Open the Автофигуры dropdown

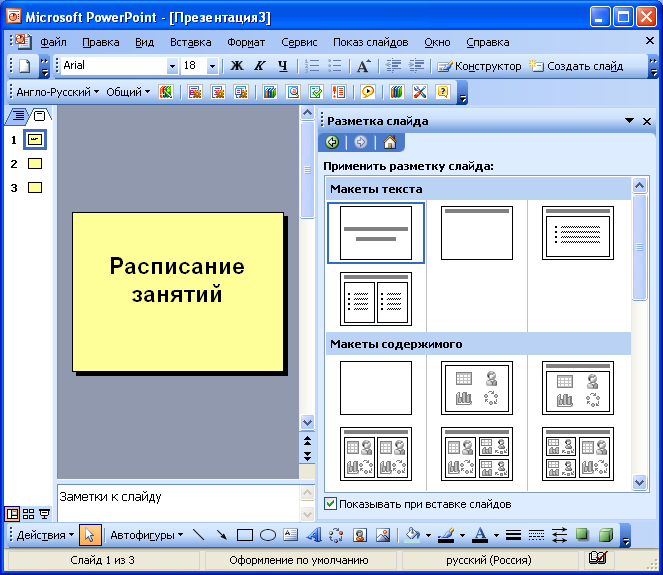(x=146, y=535)
